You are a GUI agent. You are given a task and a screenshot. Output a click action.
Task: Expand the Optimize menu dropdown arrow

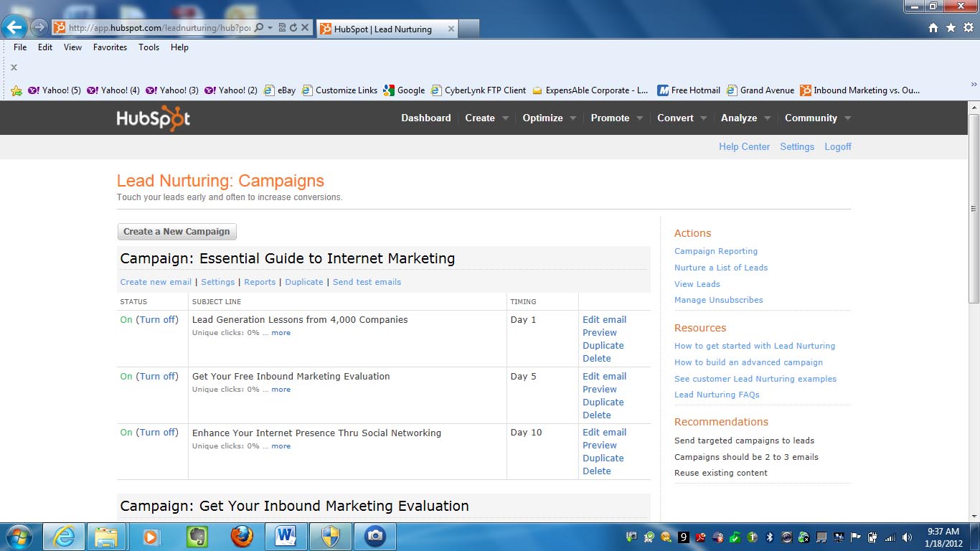click(x=573, y=118)
